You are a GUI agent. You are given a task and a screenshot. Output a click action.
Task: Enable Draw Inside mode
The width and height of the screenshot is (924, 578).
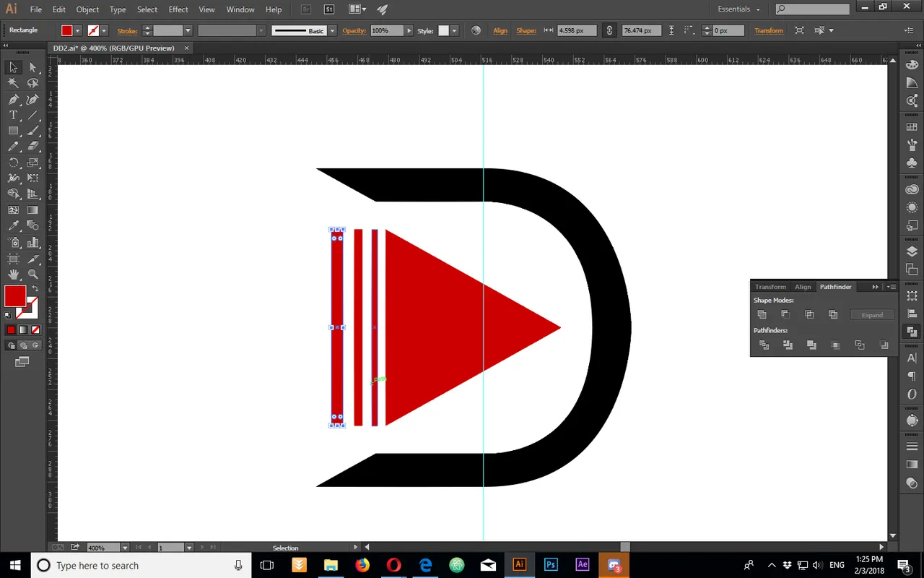click(x=35, y=345)
